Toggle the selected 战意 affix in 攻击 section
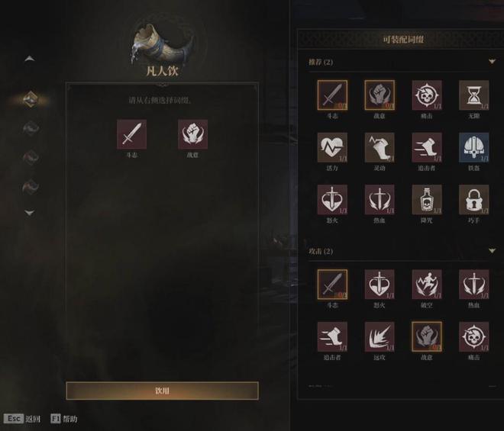504x431 pixels. [427, 336]
